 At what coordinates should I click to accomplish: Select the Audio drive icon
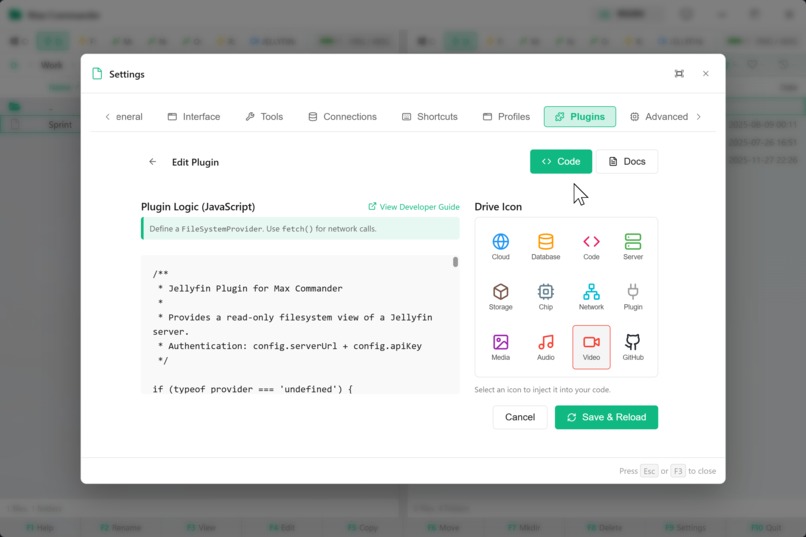pos(545,347)
